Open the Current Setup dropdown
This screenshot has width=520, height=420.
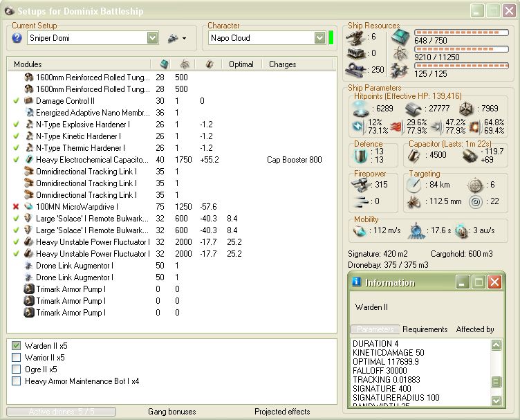click(x=152, y=38)
